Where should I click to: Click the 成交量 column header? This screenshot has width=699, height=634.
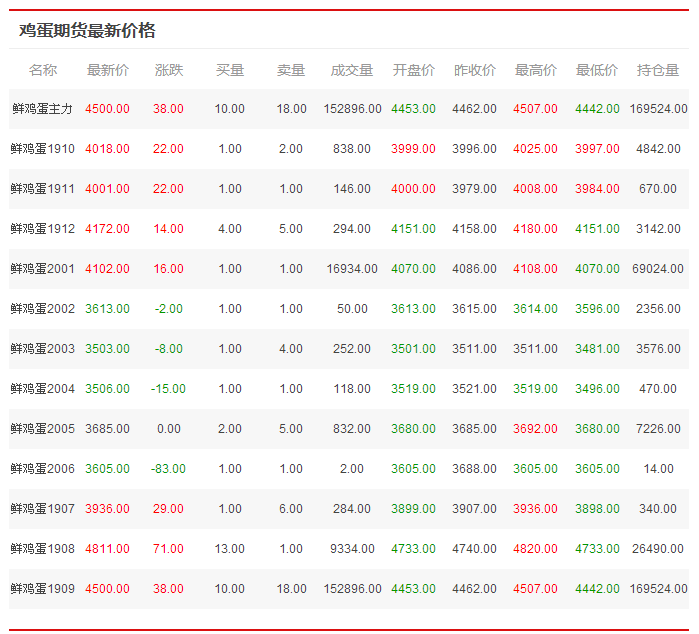pos(352,70)
